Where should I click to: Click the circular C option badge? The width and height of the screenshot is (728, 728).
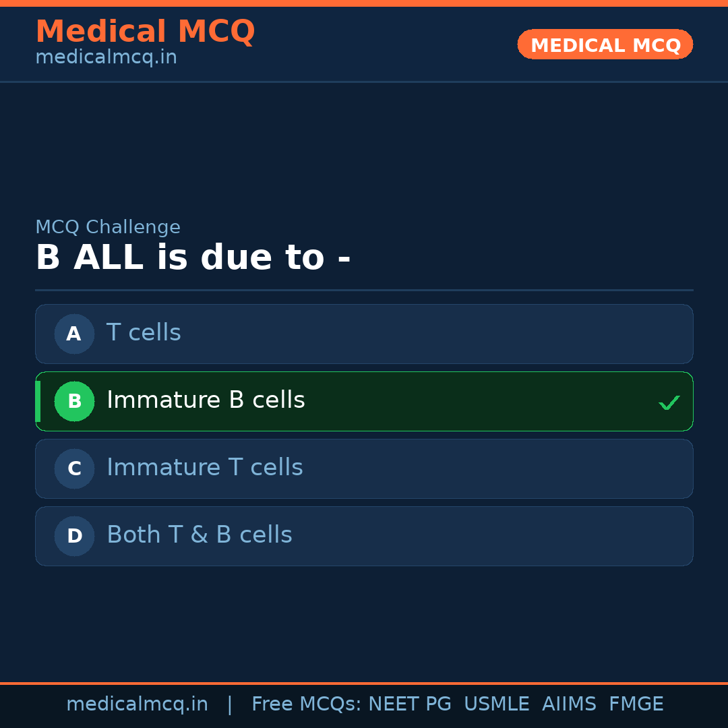click(74, 468)
